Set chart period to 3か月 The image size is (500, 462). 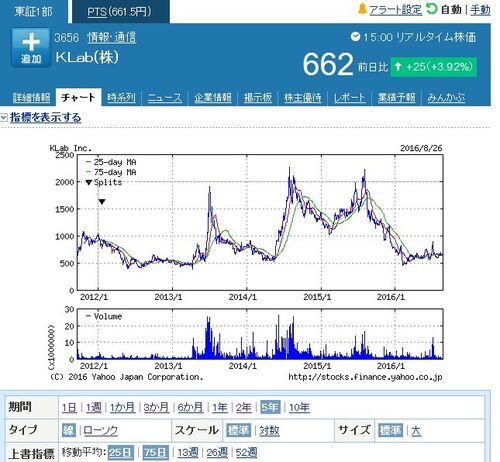[x=156, y=407]
